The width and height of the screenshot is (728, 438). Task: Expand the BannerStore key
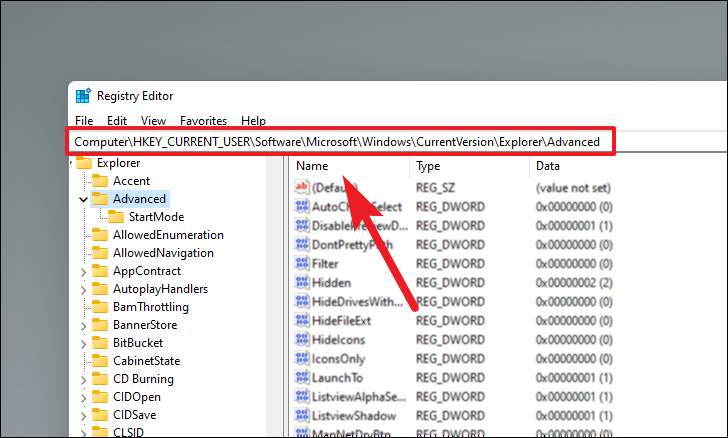[x=84, y=326]
